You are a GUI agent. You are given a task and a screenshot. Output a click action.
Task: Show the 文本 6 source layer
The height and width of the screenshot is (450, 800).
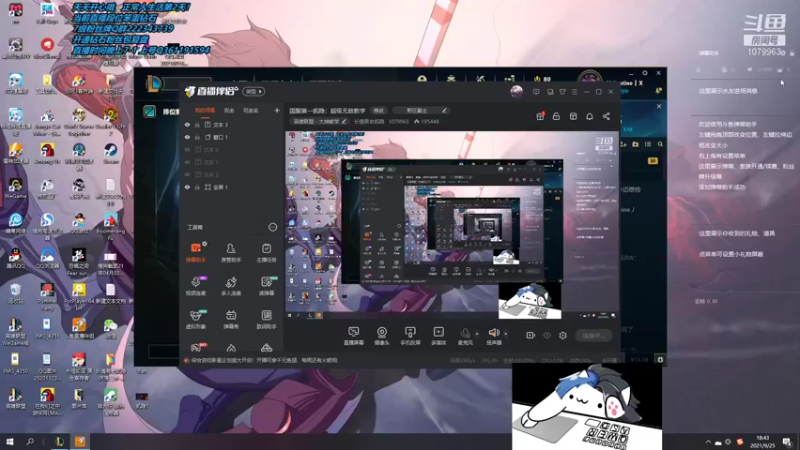click(187, 149)
